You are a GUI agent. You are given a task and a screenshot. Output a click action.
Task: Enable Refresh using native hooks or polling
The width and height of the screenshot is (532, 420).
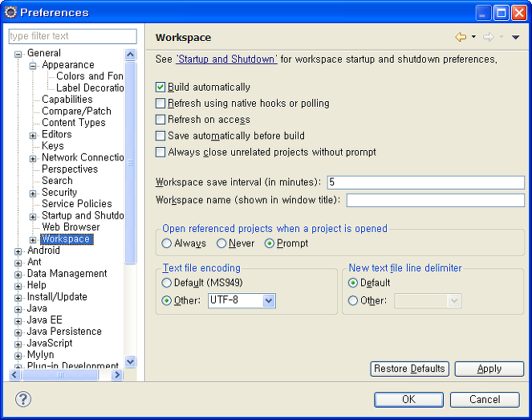pyautogui.click(x=160, y=104)
